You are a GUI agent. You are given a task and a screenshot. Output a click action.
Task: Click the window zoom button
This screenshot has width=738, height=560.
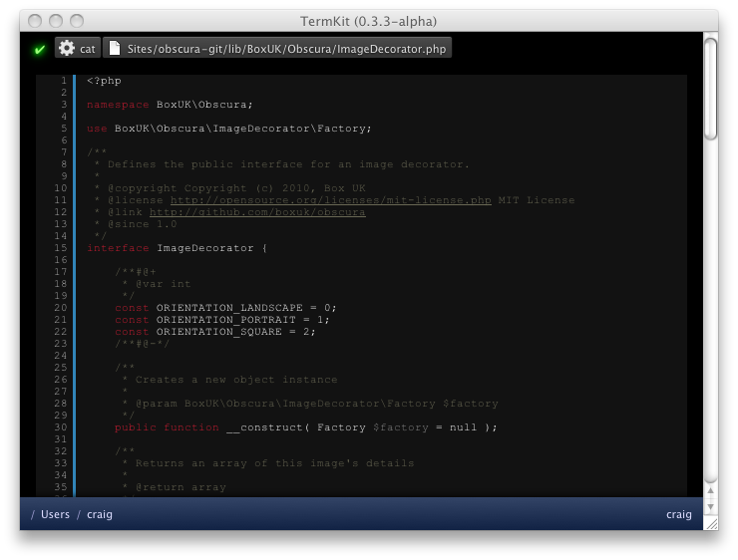(x=77, y=21)
